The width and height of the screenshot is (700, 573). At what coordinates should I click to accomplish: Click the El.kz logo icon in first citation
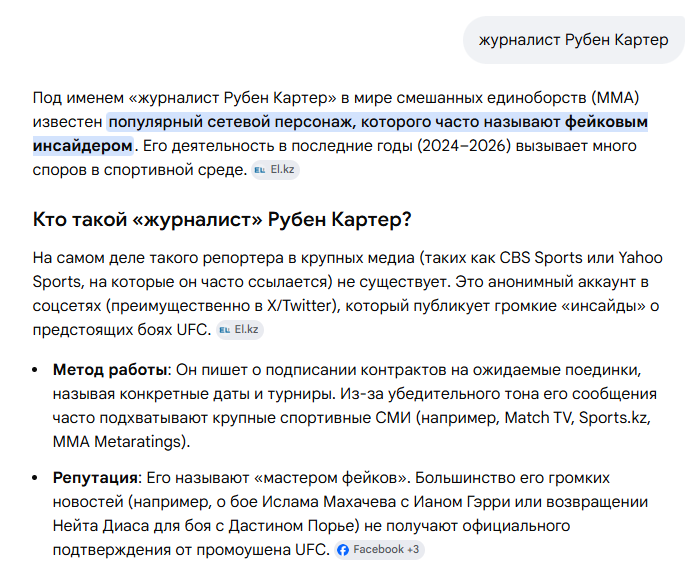click(260, 170)
